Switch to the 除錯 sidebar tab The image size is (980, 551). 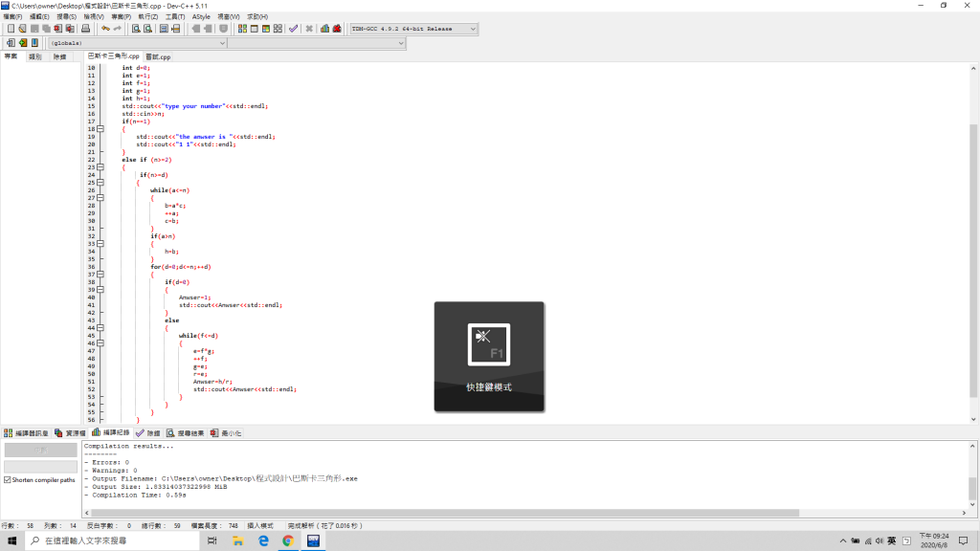pyautogui.click(x=60, y=56)
